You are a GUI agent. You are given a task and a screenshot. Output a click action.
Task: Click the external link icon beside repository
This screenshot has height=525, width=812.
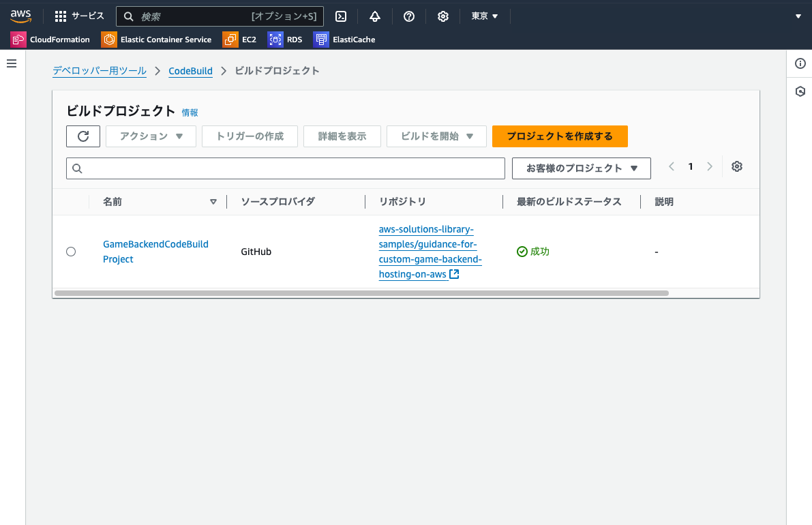click(x=454, y=274)
